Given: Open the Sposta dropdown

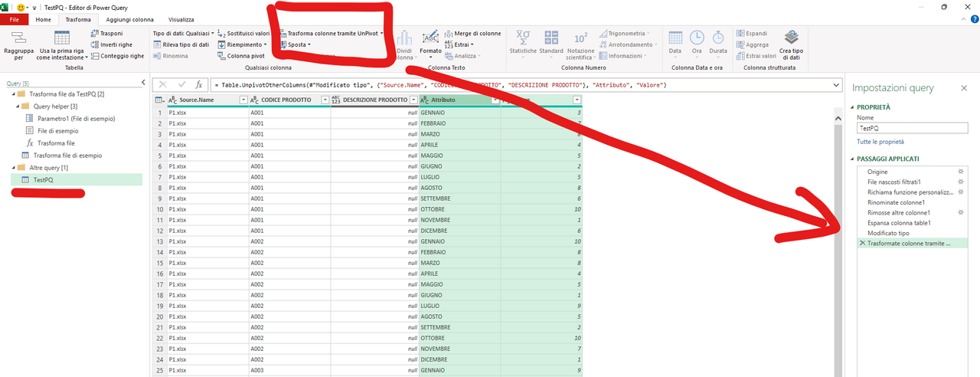Looking at the screenshot, I should coord(295,44).
